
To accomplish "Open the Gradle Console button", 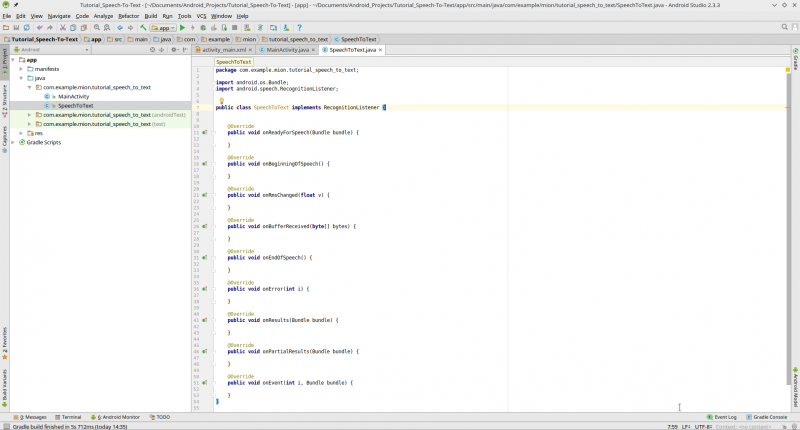I will click(768, 417).
